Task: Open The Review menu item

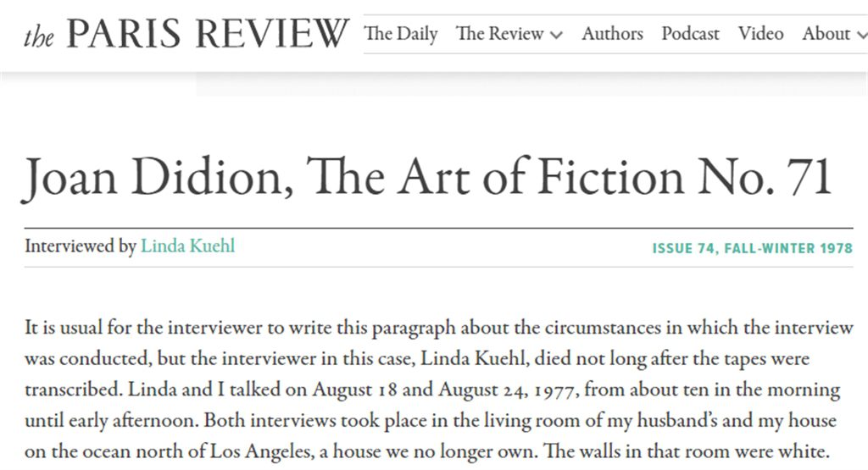Action: pos(499,34)
